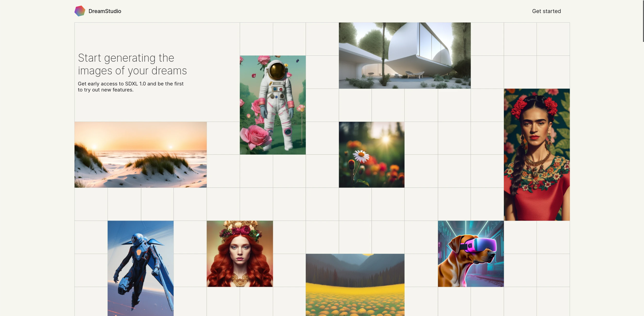
Task: Open the futuristic white house image
Action: click(405, 56)
